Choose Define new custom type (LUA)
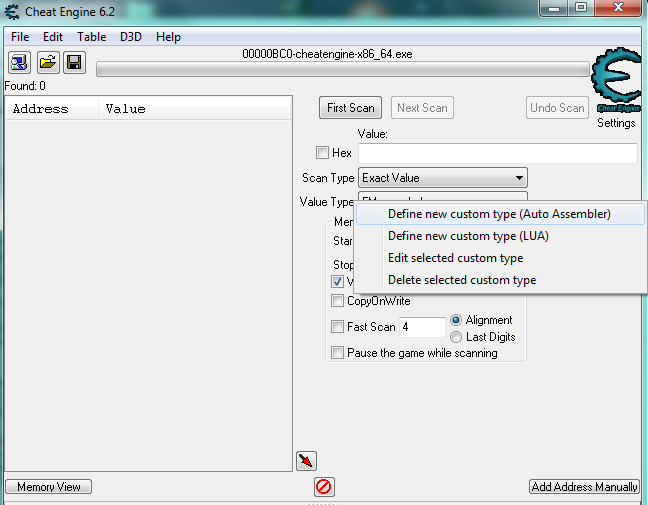Screen dimensions: 648x505 tap(500, 236)
